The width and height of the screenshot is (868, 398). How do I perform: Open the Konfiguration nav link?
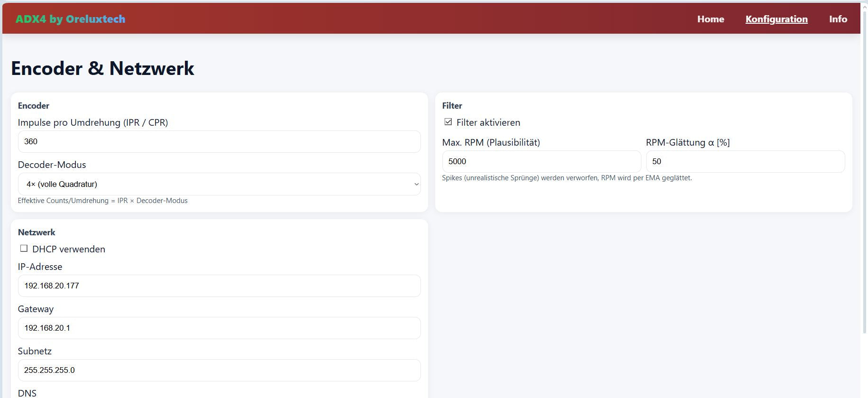click(x=776, y=19)
